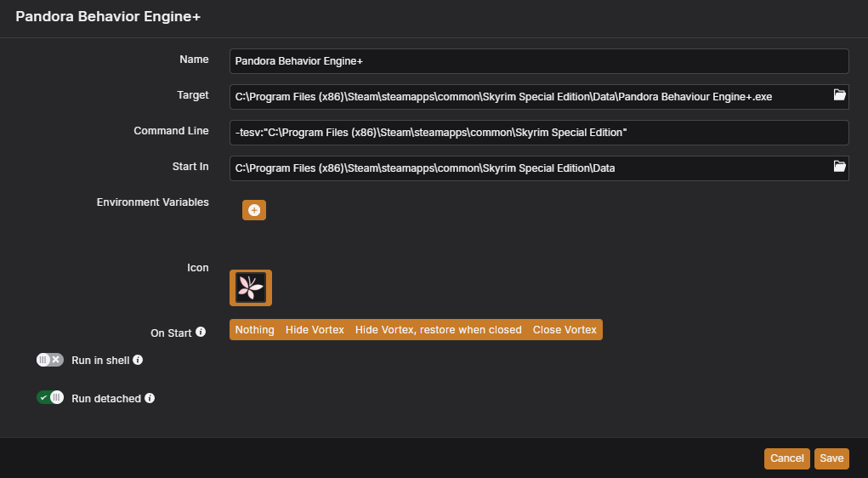Click the Run detached label

(x=106, y=399)
